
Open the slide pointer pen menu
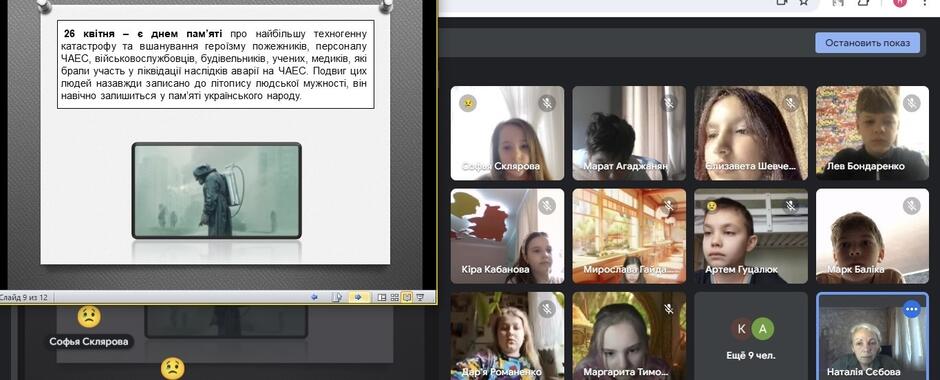337,297
